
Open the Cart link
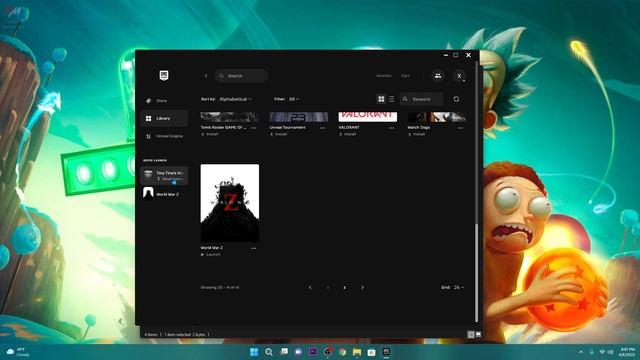click(405, 76)
